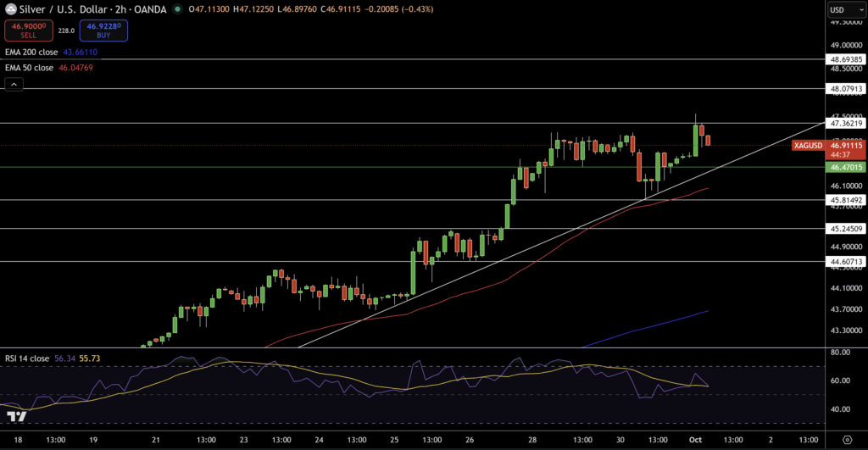Viewport: 868px width, 450px height.
Task: Click the green market status dot
Action: (x=177, y=9)
